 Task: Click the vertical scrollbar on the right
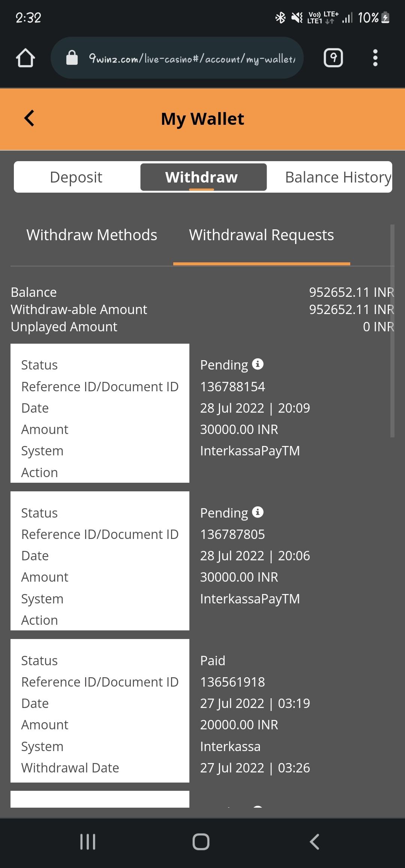coord(392,330)
